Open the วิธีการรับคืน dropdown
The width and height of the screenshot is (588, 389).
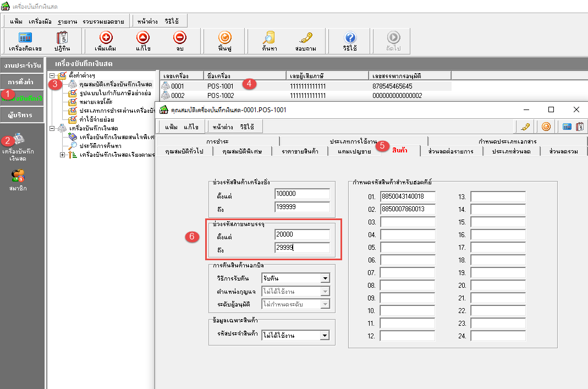pyautogui.click(x=325, y=278)
